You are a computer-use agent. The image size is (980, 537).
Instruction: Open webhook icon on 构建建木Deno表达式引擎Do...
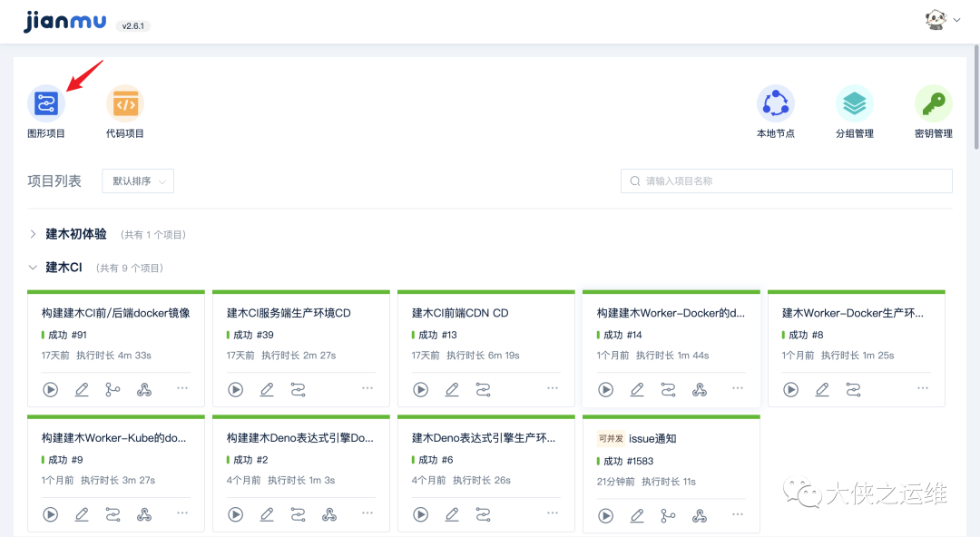329,514
